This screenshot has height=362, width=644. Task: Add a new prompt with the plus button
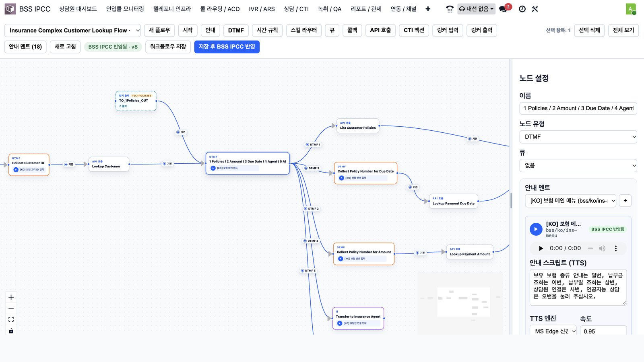coord(625,200)
